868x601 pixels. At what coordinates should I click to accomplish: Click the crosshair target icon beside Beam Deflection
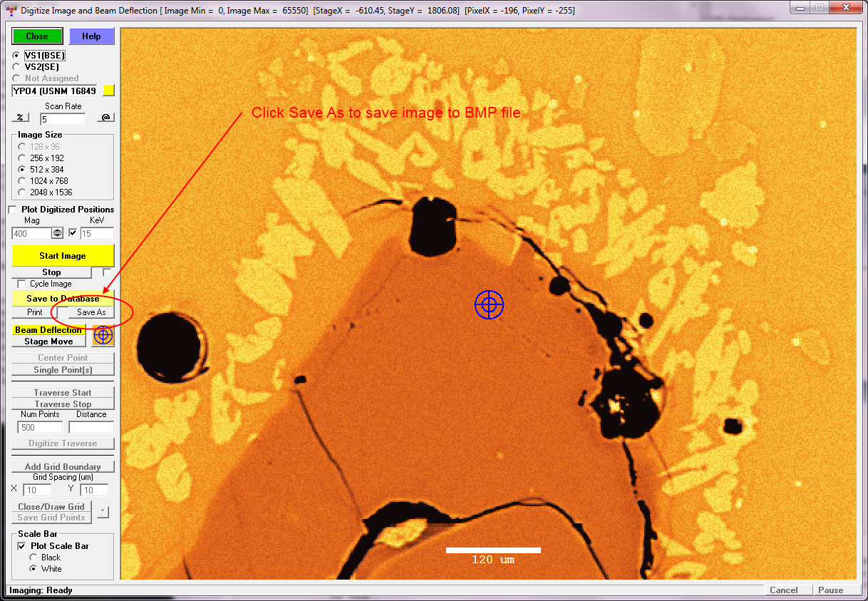(103, 335)
